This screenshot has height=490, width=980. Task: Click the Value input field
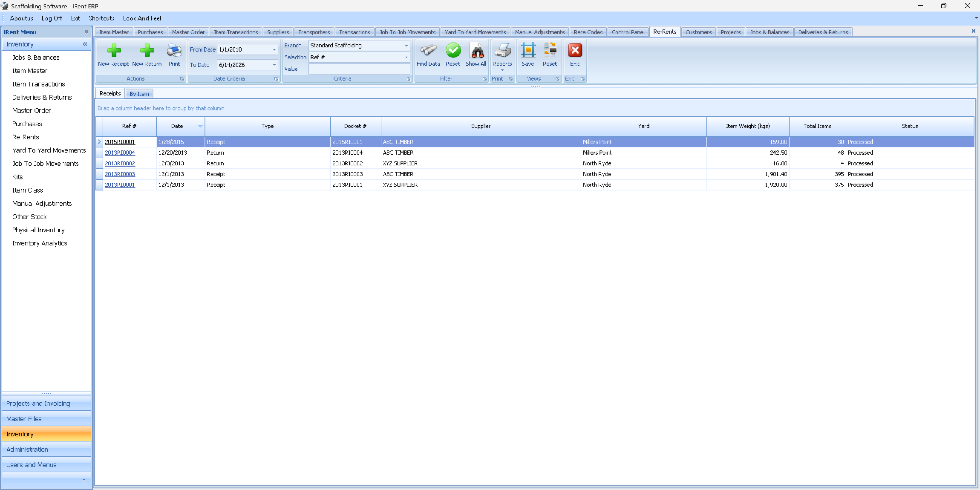(x=359, y=69)
